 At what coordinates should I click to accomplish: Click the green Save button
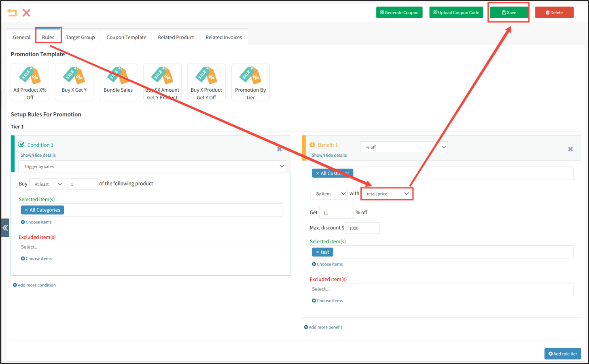coord(508,13)
